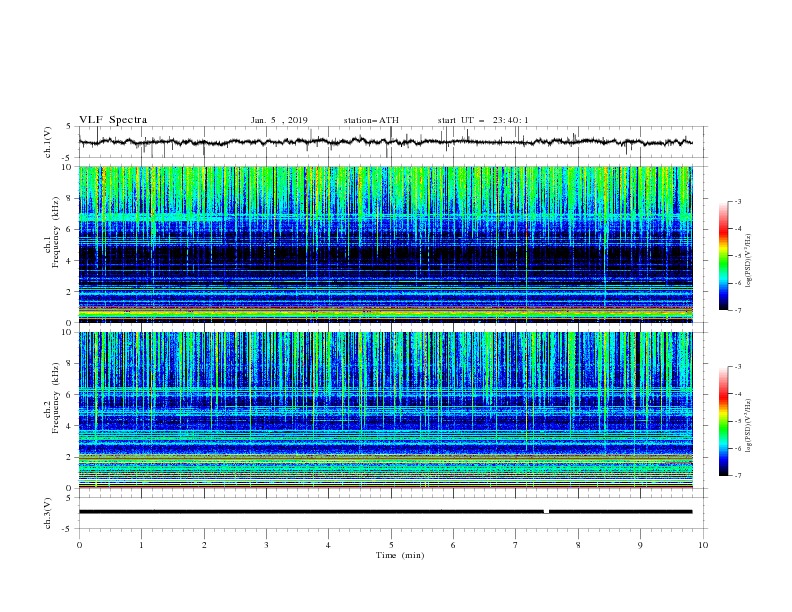
Task: Click the lower colorbar "log(PSD)(V²/Hz)" label
Action: [x=749, y=426]
